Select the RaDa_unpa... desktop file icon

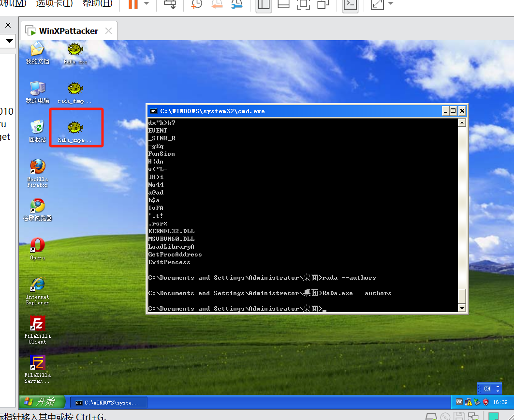click(75, 131)
